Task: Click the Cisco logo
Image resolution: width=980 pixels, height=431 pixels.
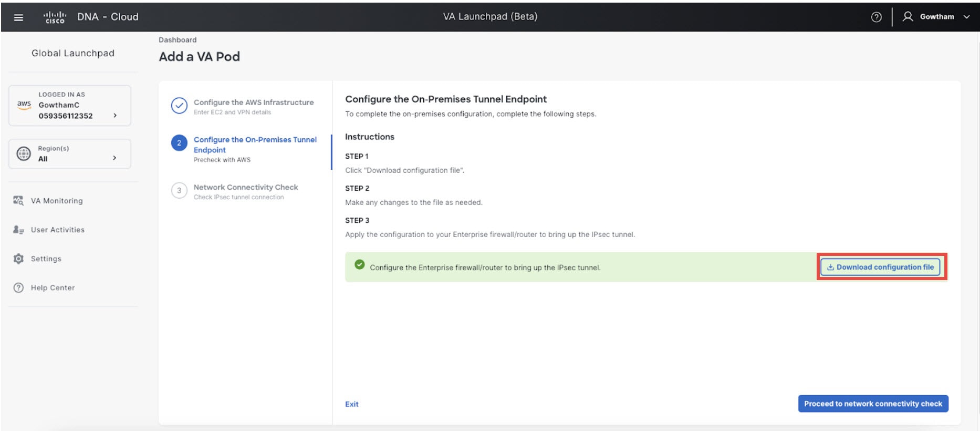Action: [x=55, y=17]
